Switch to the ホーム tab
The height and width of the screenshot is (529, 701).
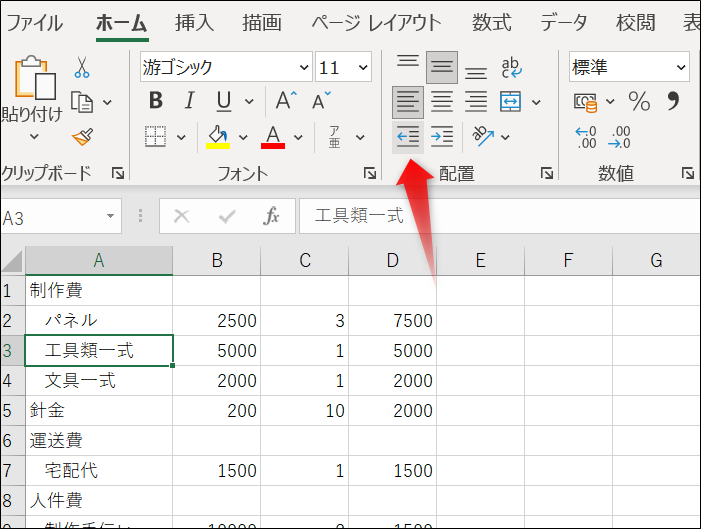(121, 23)
